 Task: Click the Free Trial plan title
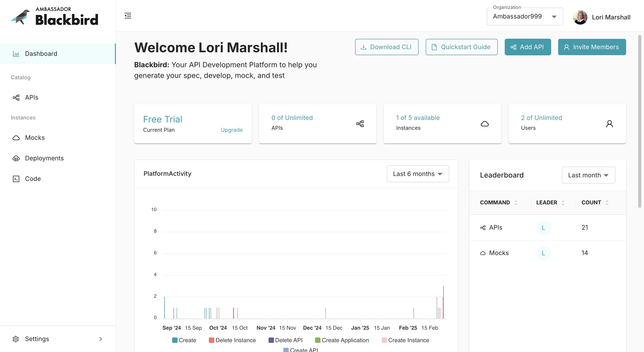[163, 119]
